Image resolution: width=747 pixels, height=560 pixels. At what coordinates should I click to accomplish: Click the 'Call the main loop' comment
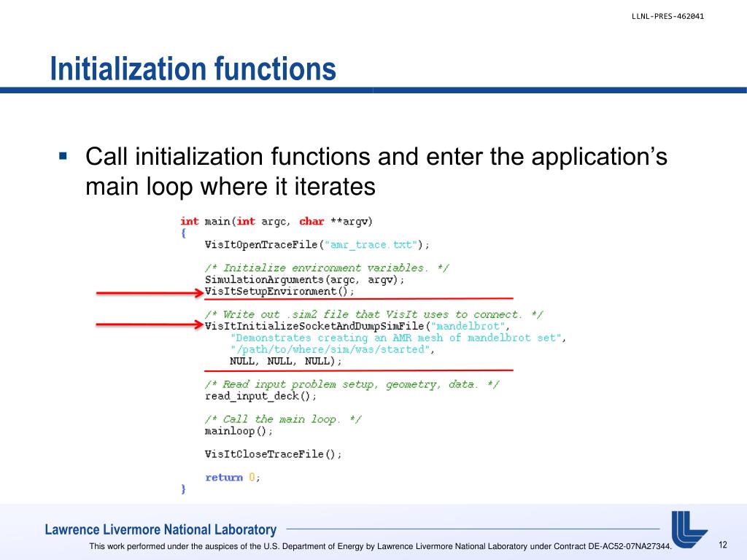(x=284, y=419)
